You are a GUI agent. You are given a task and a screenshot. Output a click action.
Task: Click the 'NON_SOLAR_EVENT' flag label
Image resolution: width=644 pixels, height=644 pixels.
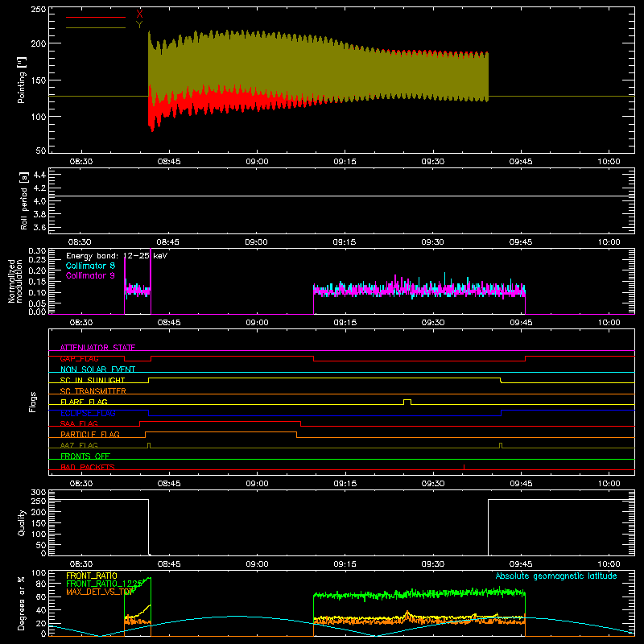click(97, 369)
